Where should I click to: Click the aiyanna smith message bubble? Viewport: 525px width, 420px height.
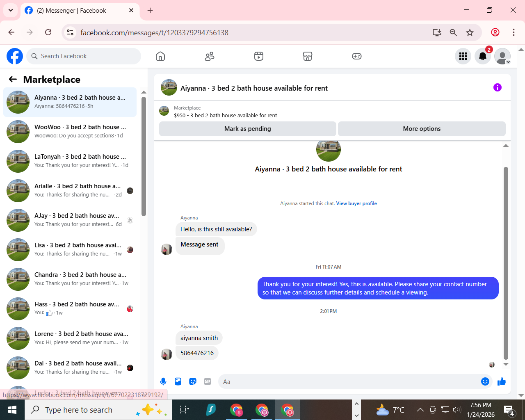(199, 338)
